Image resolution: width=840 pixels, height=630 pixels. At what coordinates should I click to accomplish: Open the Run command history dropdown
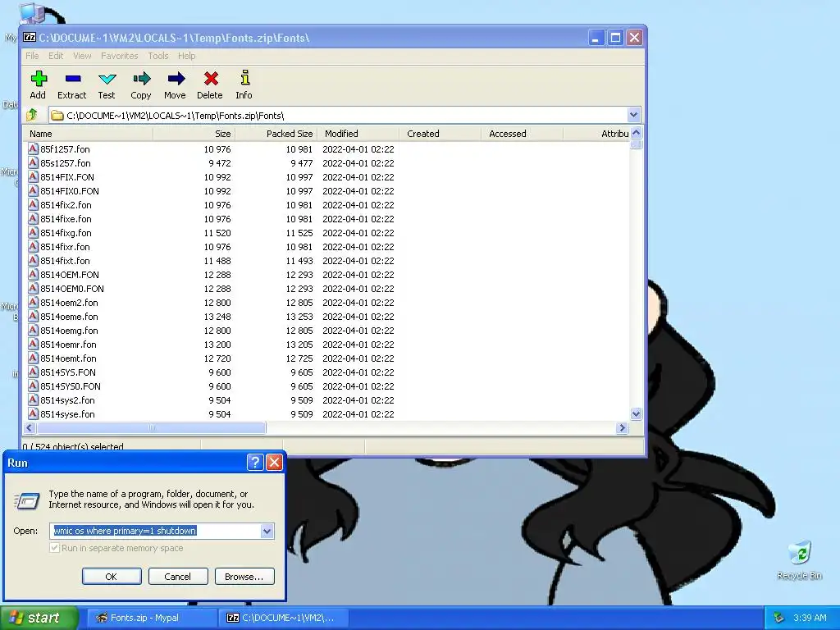tap(267, 531)
